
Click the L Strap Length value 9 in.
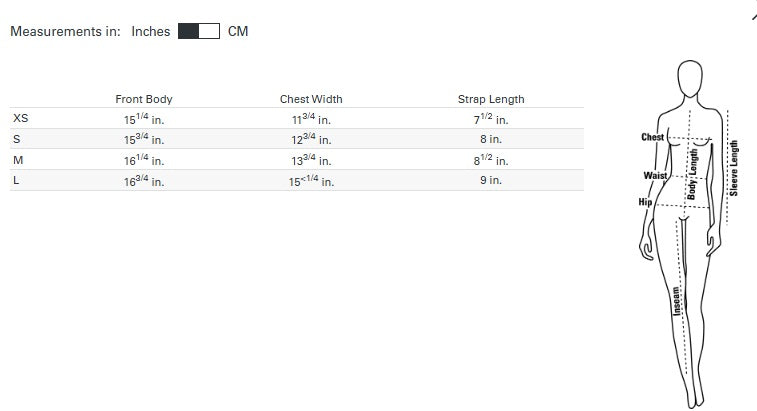coord(491,180)
